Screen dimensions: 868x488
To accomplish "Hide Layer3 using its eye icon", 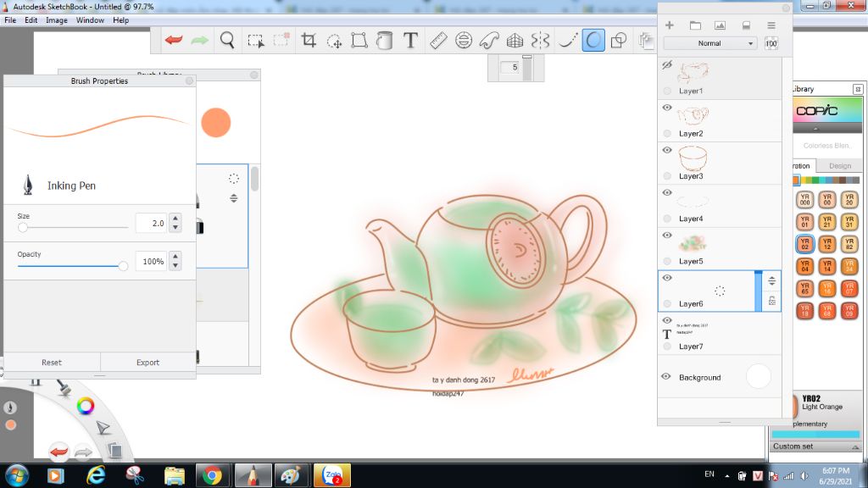I will click(667, 150).
